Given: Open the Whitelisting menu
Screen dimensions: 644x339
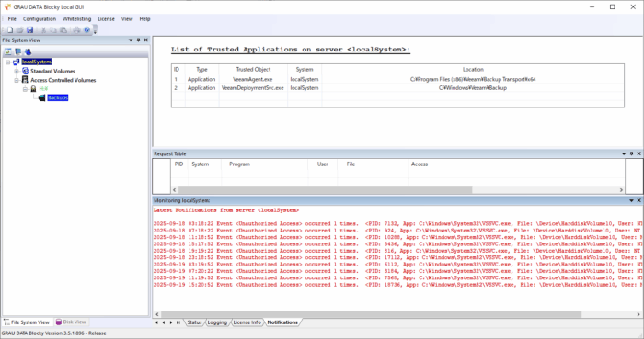Looking at the screenshot, I should pyautogui.click(x=76, y=19).
